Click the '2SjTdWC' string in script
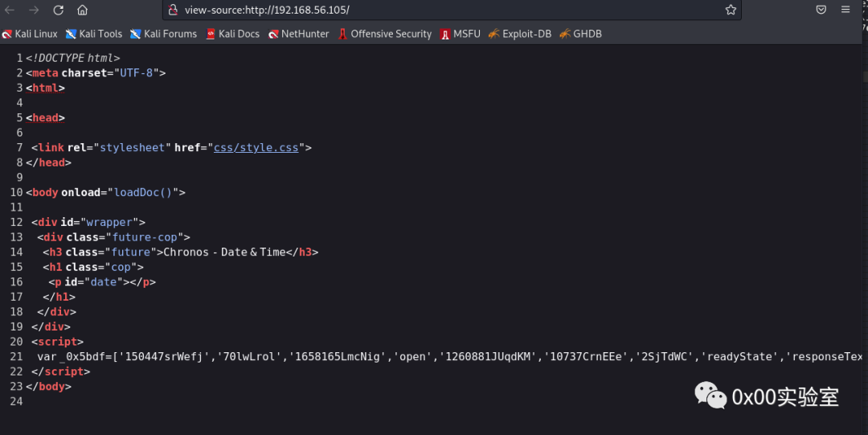The height and width of the screenshot is (435, 868). [665, 356]
